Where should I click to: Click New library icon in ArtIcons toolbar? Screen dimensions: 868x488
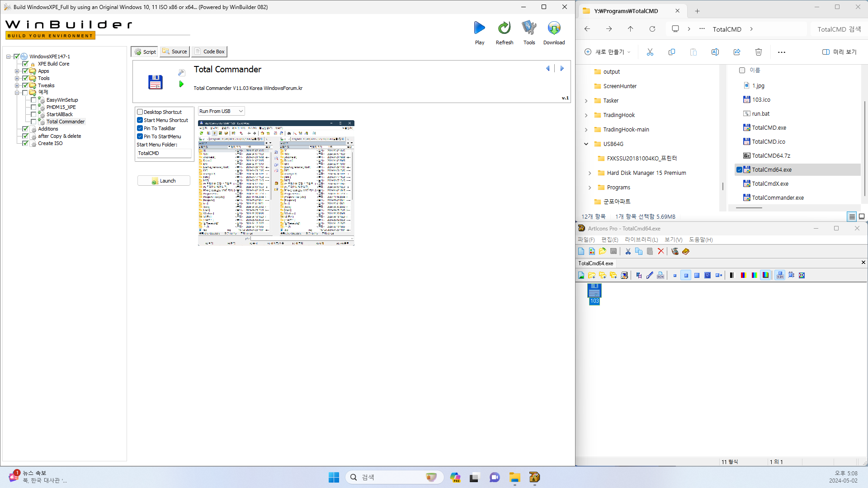[592, 251]
